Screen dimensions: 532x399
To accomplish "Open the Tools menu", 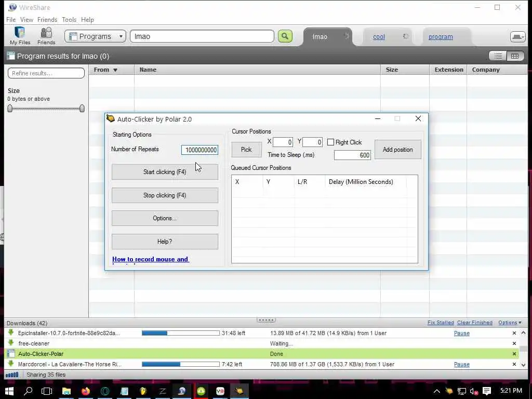I will 69,20.
